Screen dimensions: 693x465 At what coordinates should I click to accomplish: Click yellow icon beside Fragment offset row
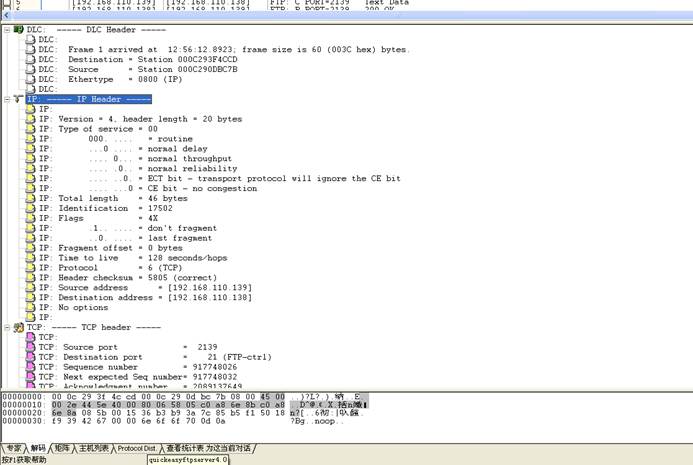[x=30, y=248]
